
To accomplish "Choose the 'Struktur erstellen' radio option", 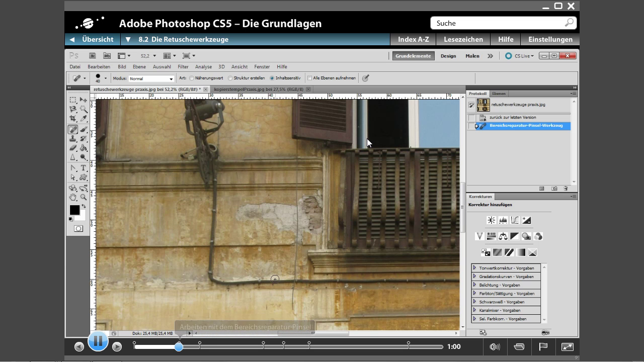I will 230,78.
